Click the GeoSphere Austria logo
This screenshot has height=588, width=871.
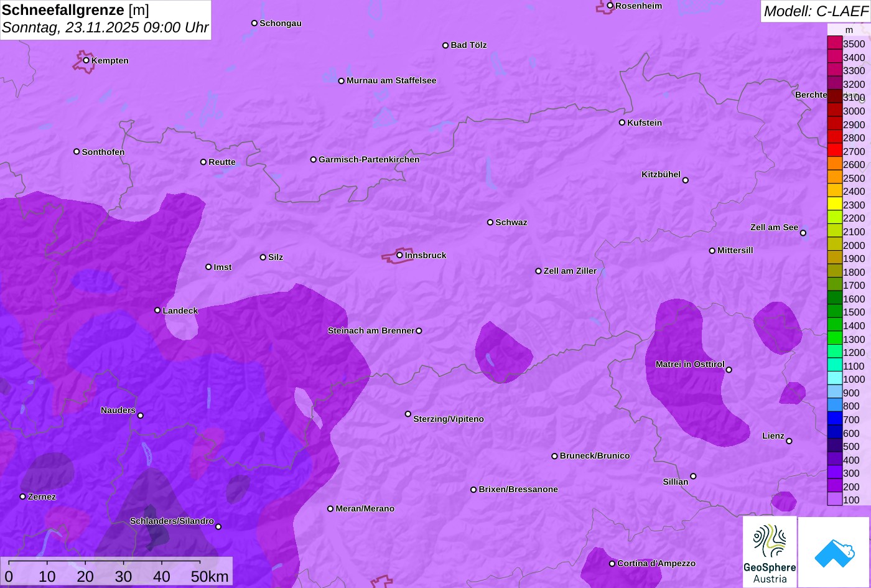click(770, 552)
